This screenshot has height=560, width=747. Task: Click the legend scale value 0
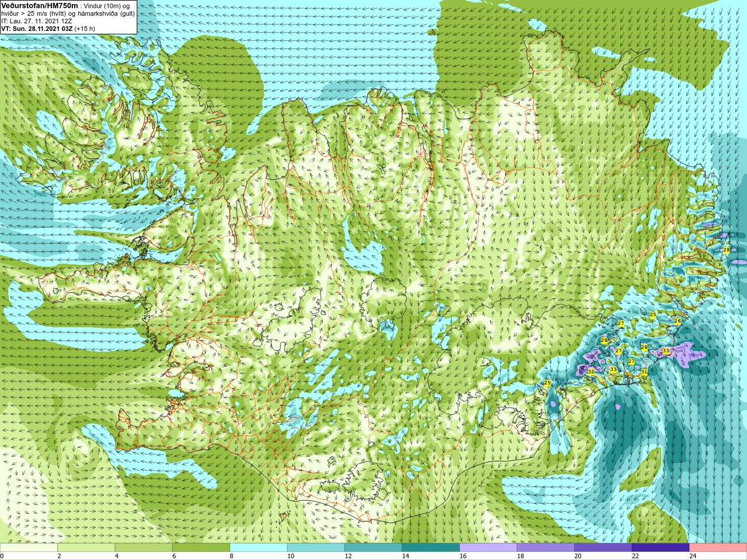(x=2, y=556)
